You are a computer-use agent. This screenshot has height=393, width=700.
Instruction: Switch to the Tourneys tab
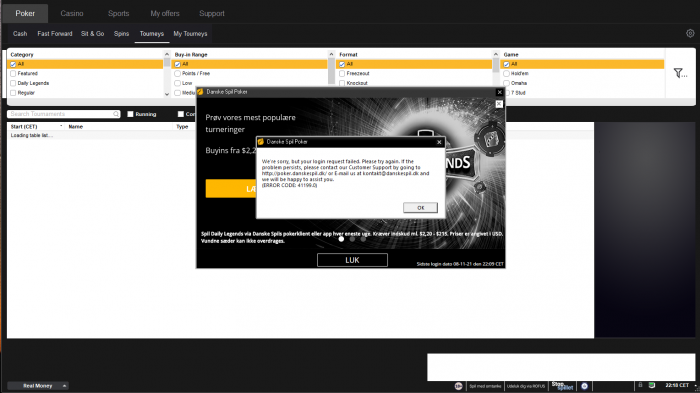(x=152, y=34)
